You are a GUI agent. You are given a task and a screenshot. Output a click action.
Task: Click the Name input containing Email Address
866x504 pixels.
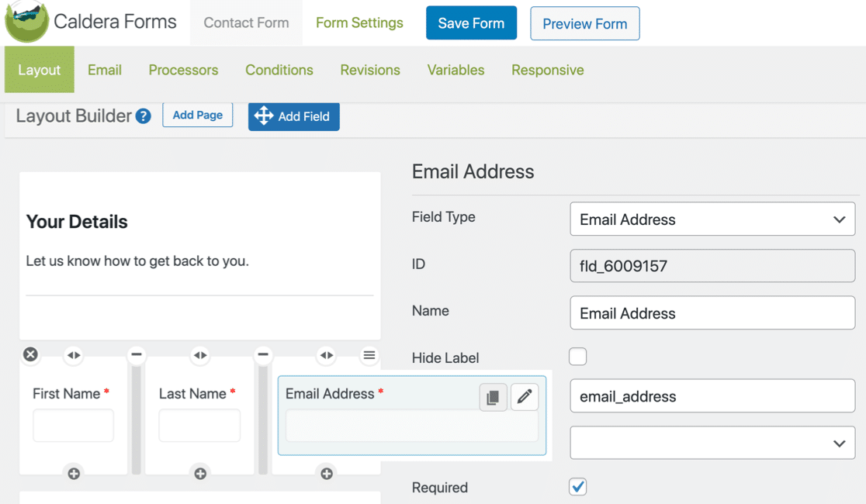[x=712, y=313]
